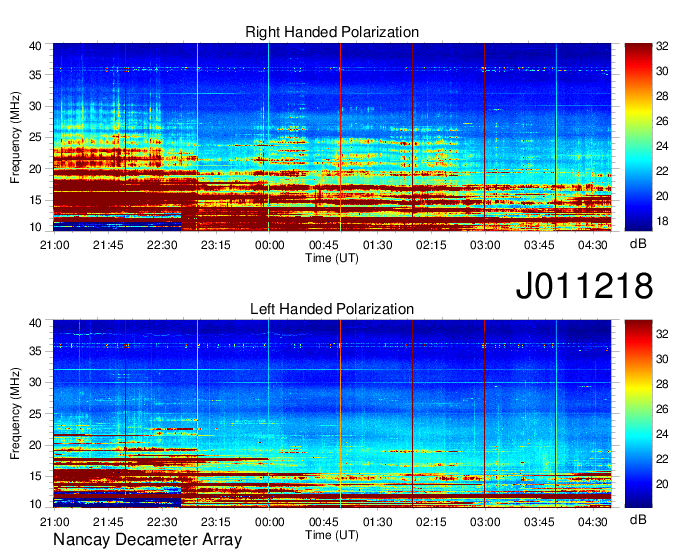Image resolution: width=680 pixels, height=552 pixels.
Task: Click the "00:00" time tick on the bottom plot
Action: pyautogui.click(x=269, y=522)
